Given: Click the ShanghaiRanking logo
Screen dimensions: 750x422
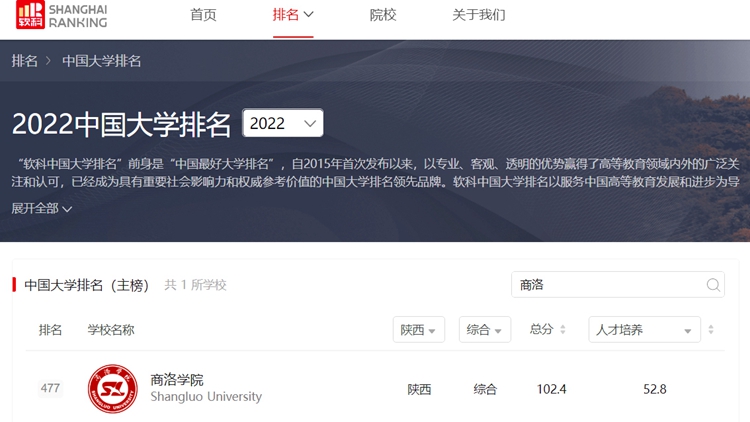Looking at the screenshot, I should tap(61, 16).
